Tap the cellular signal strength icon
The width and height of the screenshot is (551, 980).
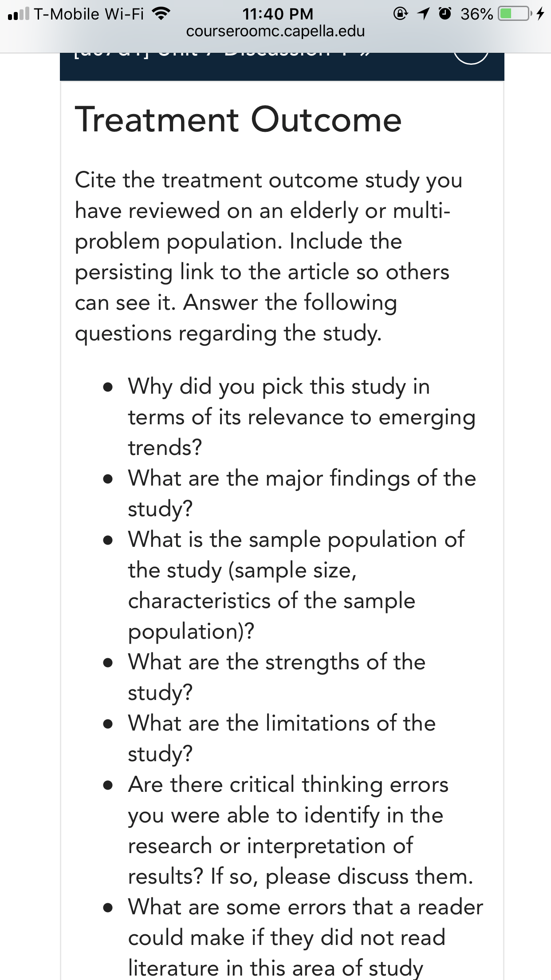[18, 14]
